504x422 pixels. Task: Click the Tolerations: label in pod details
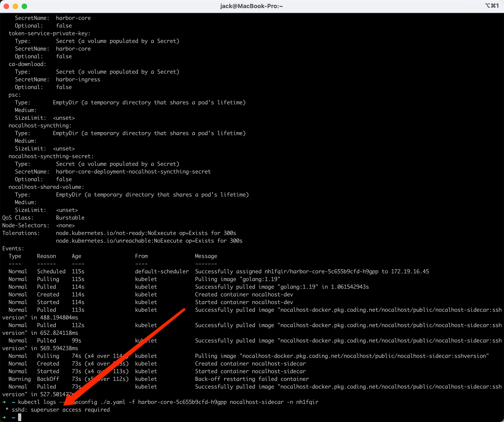[21, 233]
